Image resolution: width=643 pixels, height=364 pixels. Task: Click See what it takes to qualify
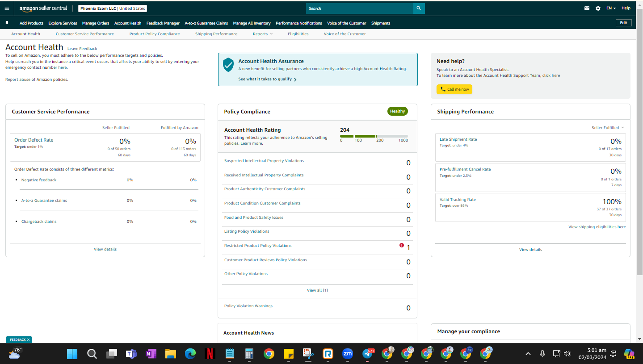(x=267, y=79)
